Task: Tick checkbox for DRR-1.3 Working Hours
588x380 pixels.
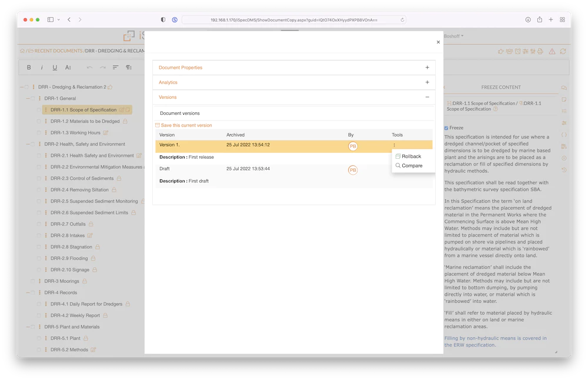Action: pyautogui.click(x=39, y=133)
